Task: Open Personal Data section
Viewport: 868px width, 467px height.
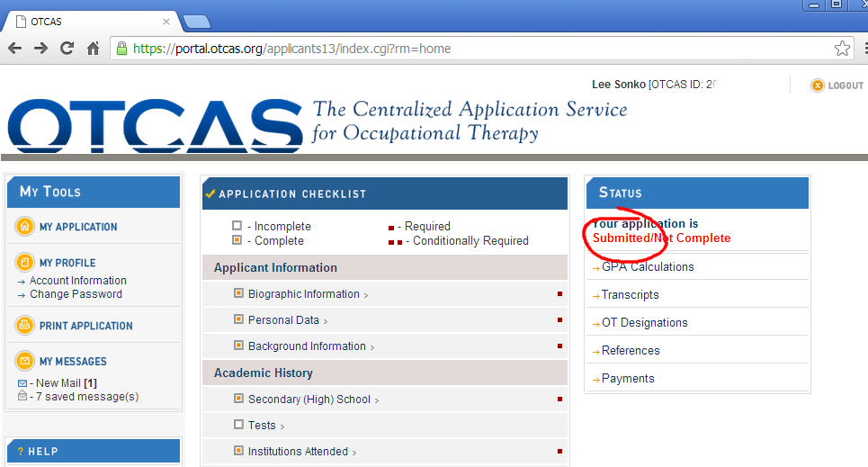Action: tap(283, 320)
